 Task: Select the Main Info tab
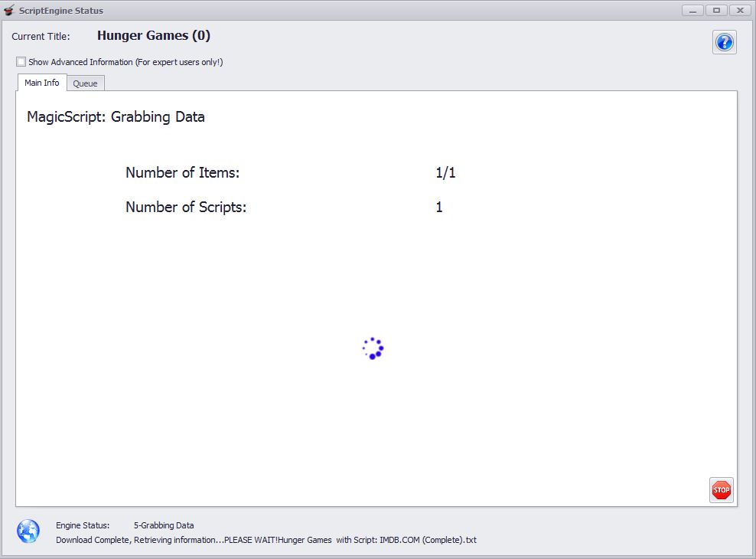click(x=41, y=83)
